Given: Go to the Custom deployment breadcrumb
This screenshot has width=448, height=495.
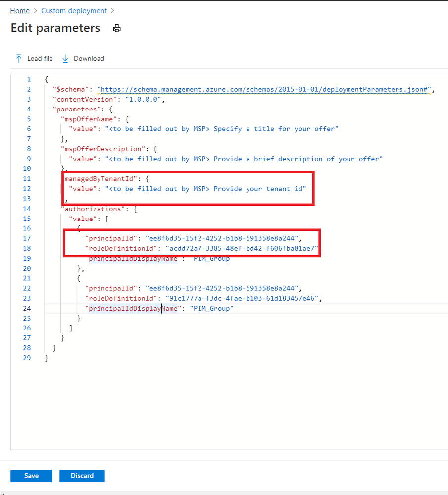Looking at the screenshot, I should coord(74,11).
